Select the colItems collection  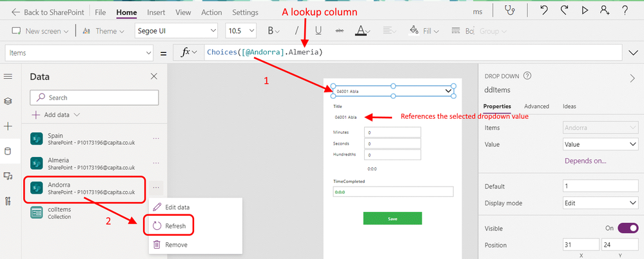click(52, 213)
